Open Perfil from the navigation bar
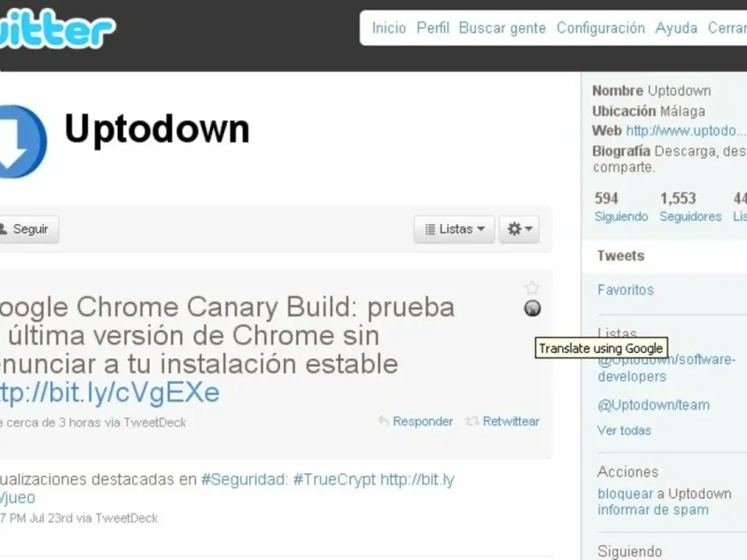This screenshot has height=560, width=747. tap(432, 28)
